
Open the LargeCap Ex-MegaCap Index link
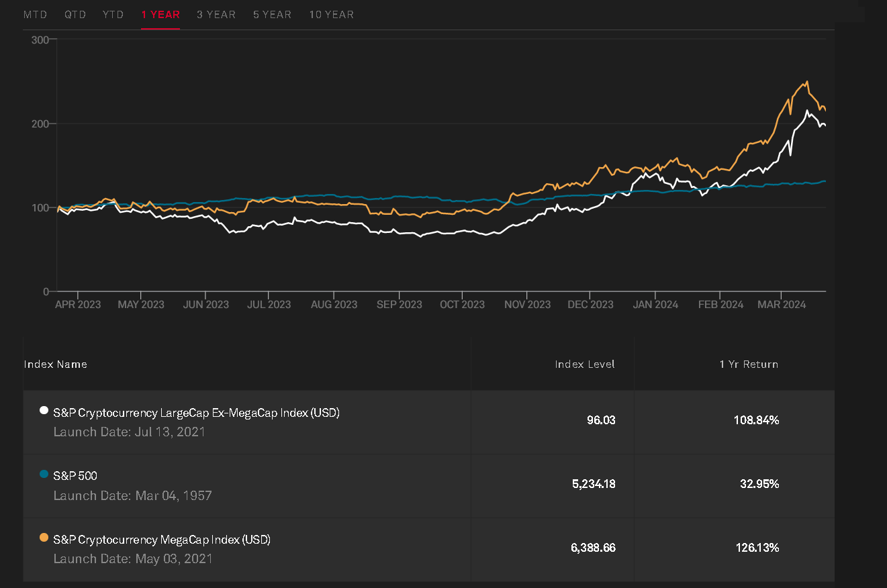(x=197, y=413)
